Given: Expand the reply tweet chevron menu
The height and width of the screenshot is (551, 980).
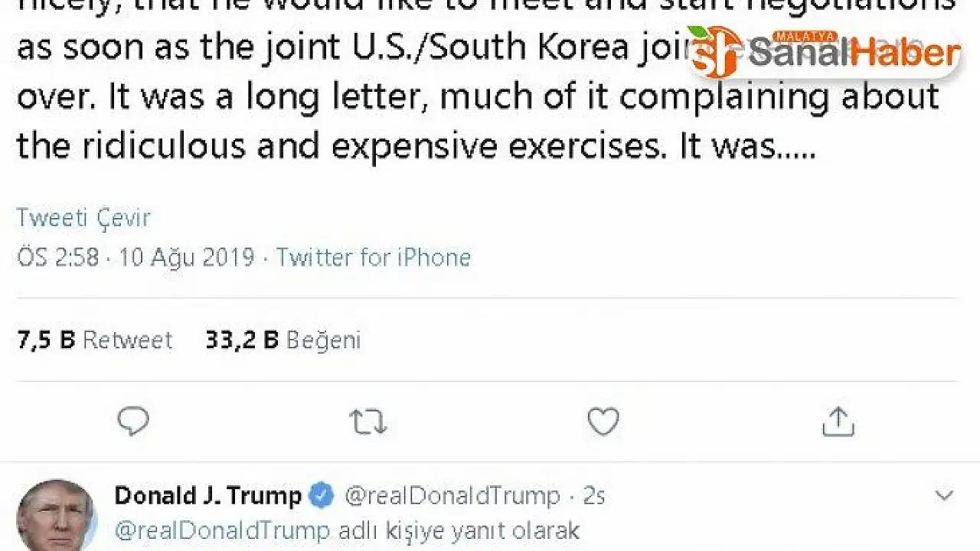Looking at the screenshot, I should tap(944, 496).
